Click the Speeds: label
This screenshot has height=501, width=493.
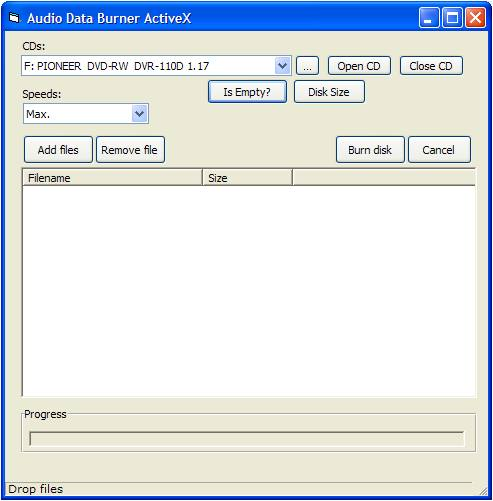(x=42, y=94)
